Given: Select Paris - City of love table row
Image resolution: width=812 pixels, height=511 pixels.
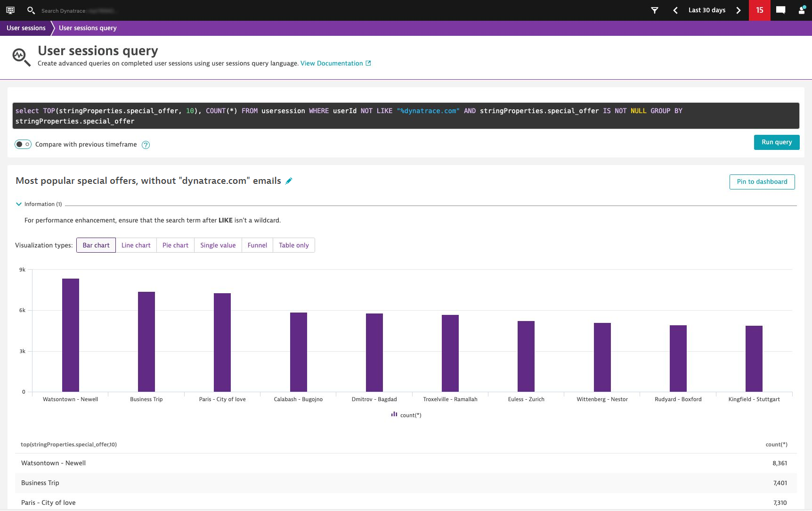Looking at the screenshot, I should [x=406, y=503].
